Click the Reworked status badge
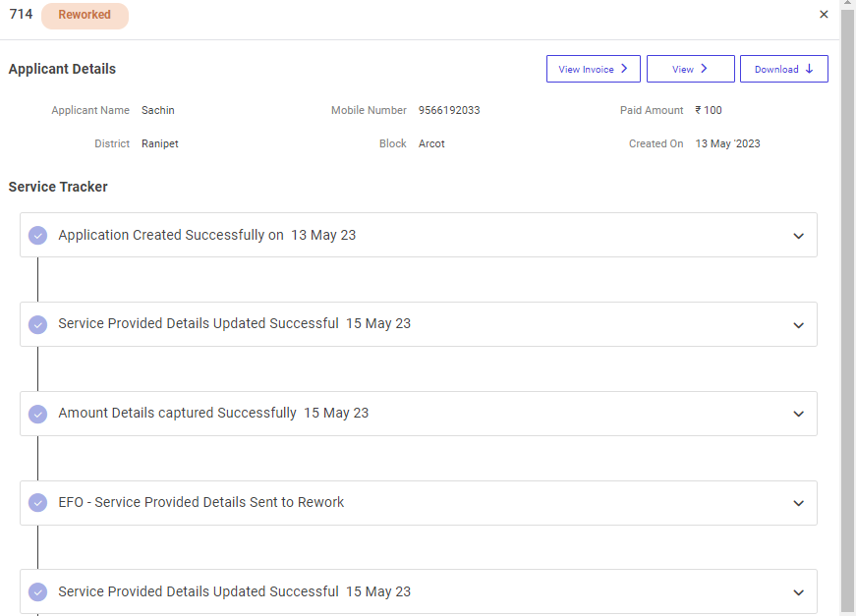This screenshot has height=616, width=856. [x=85, y=15]
